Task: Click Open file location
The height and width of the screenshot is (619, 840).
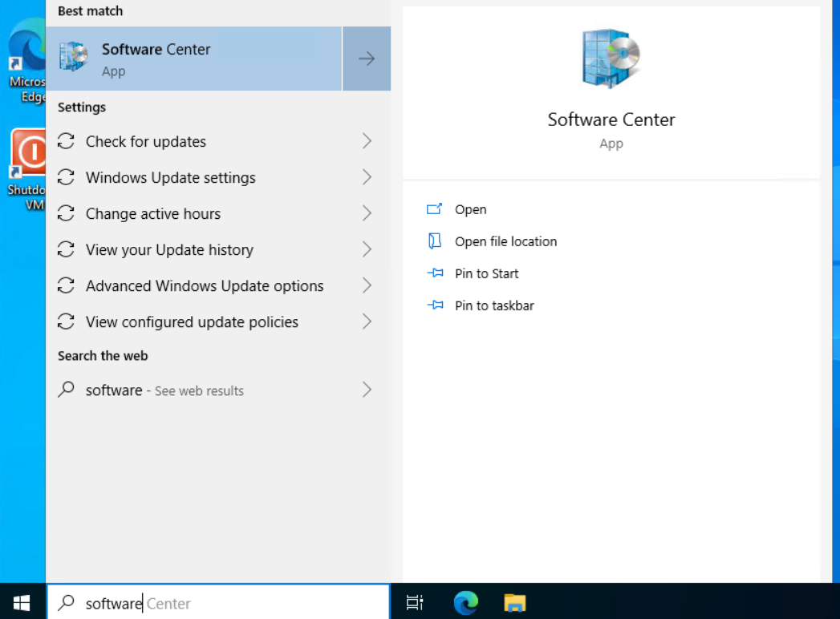Action: click(x=505, y=241)
